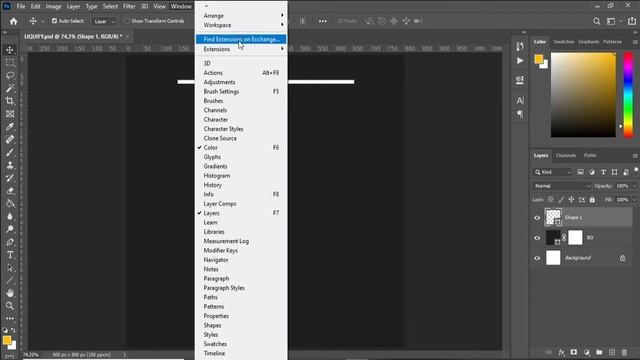Toggle lock all layer attributes

(x=592, y=200)
